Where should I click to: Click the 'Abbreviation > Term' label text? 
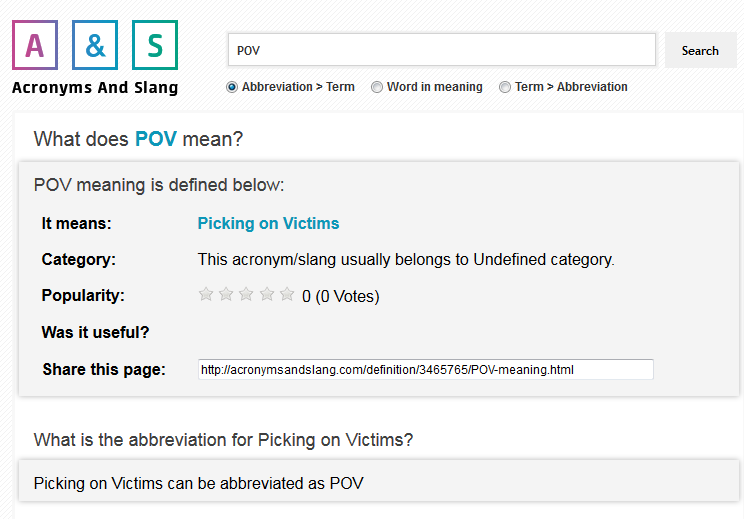[298, 87]
